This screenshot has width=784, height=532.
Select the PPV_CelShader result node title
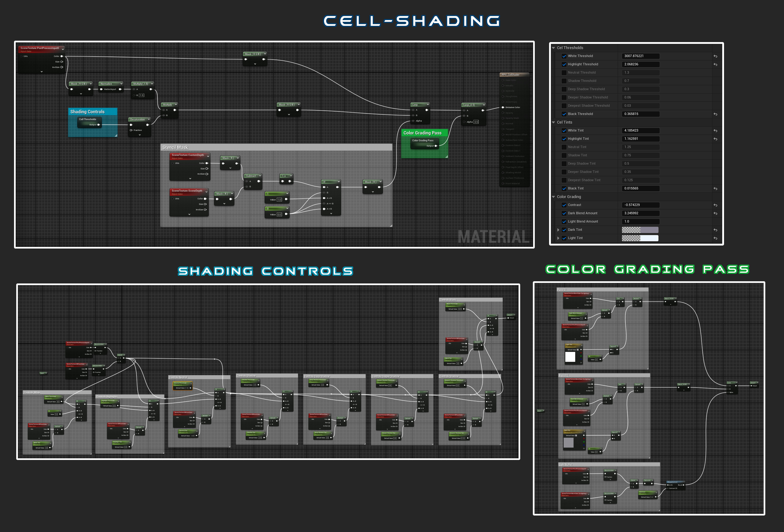[x=510, y=75]
